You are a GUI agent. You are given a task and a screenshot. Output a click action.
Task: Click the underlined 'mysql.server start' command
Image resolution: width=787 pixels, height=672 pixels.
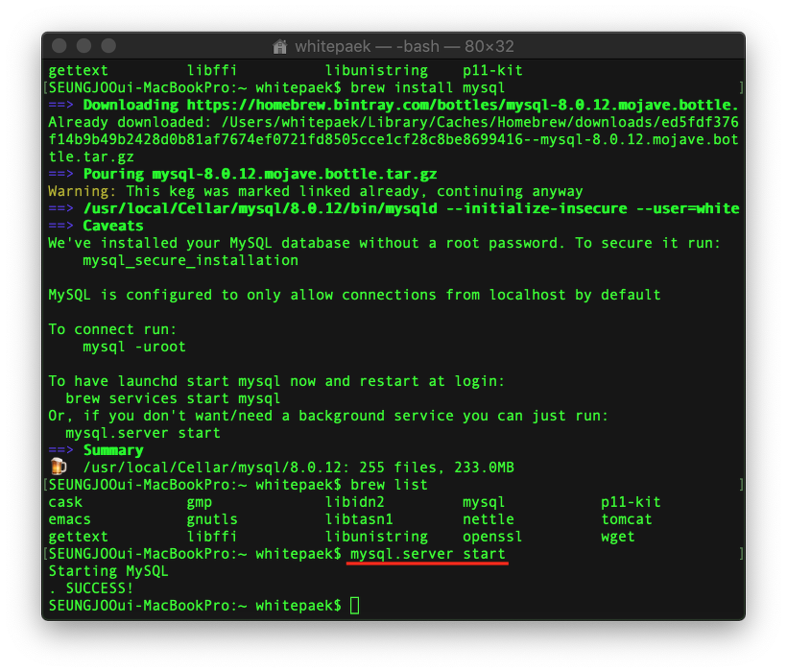(428, 554)
